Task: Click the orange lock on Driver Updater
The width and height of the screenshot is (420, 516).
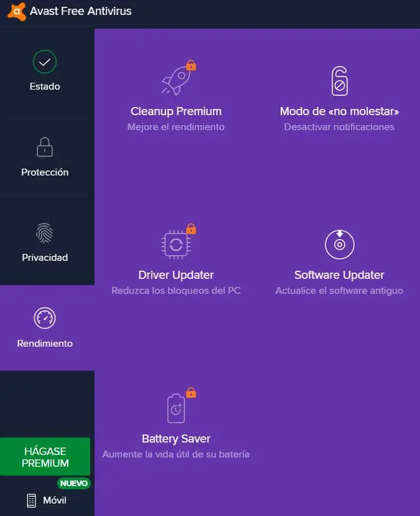Action: [x=191, y=228]
